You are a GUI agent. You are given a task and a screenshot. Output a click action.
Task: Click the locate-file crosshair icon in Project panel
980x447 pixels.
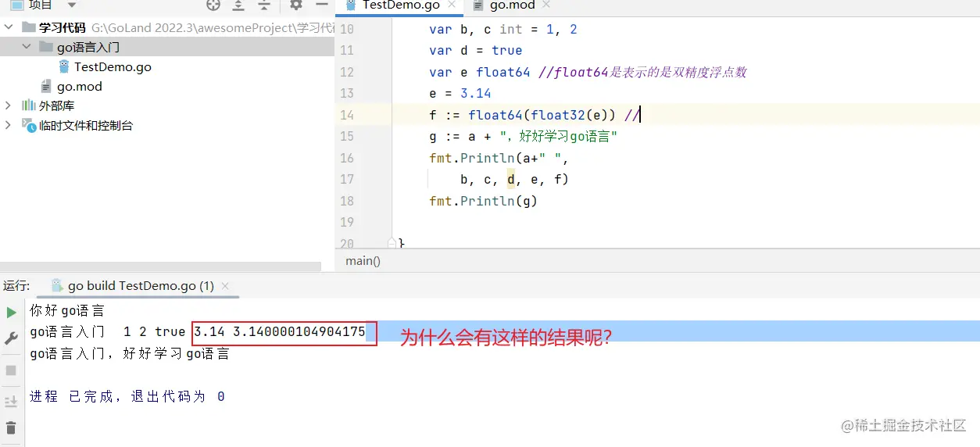pos(213,5)
